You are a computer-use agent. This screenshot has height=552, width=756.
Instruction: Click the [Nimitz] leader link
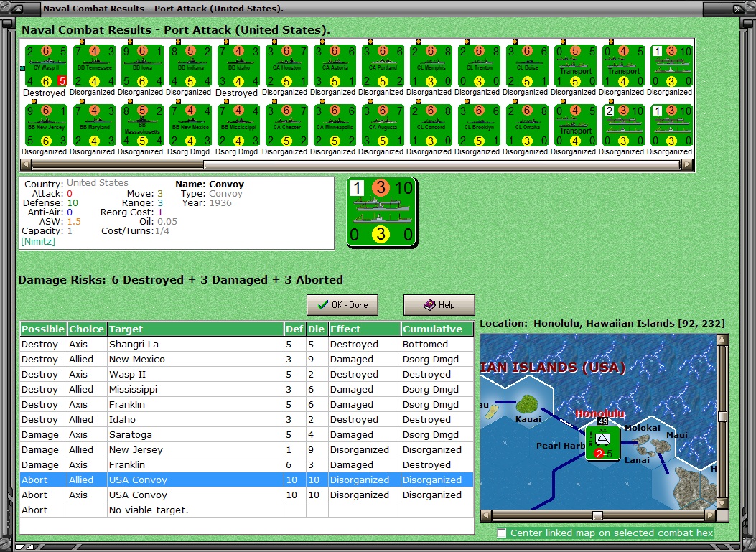pyautogui.click(x=38, y=241)
